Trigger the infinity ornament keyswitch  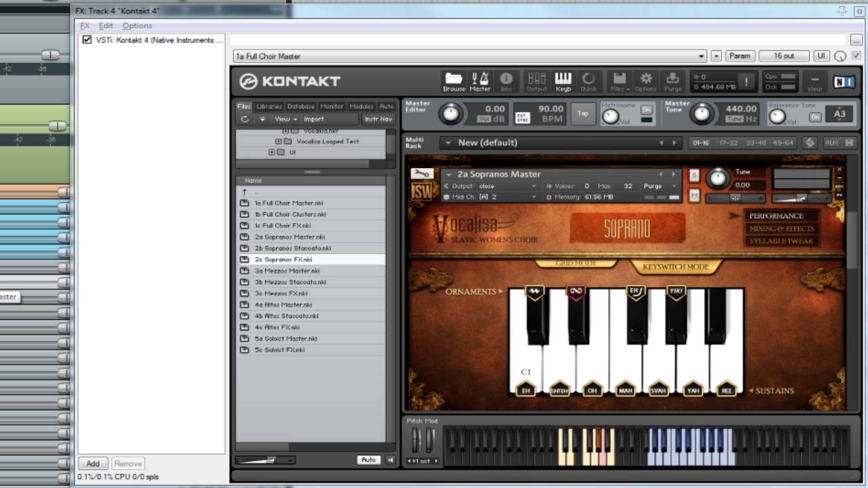pos(576,291)
